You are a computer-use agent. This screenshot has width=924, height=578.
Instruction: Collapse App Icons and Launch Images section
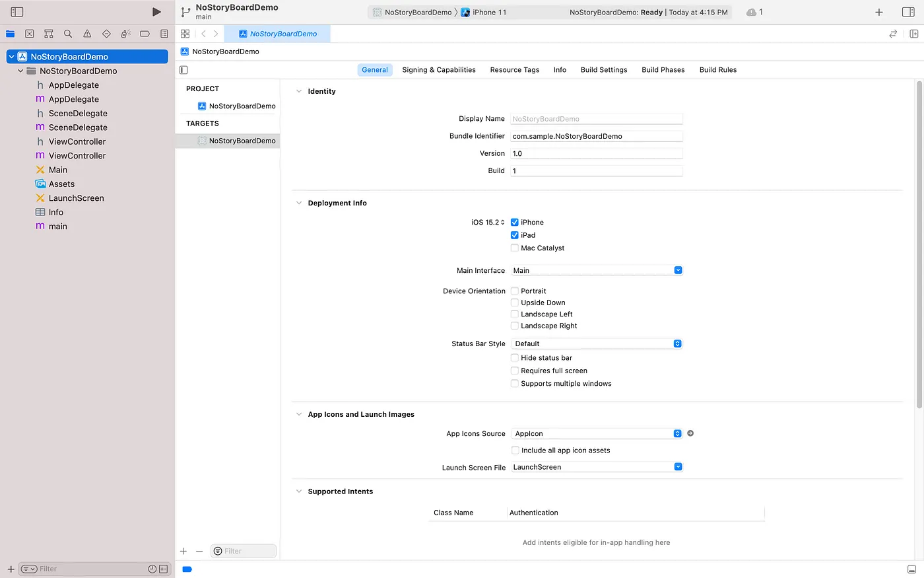(x=299, y=414)
